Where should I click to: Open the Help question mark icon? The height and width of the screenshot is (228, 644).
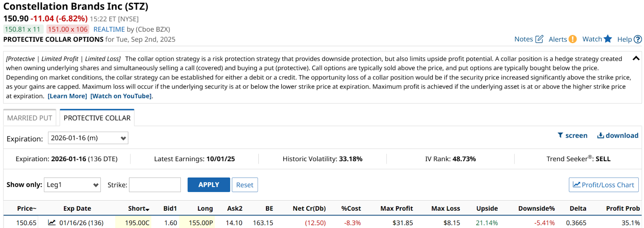(638, 39)
